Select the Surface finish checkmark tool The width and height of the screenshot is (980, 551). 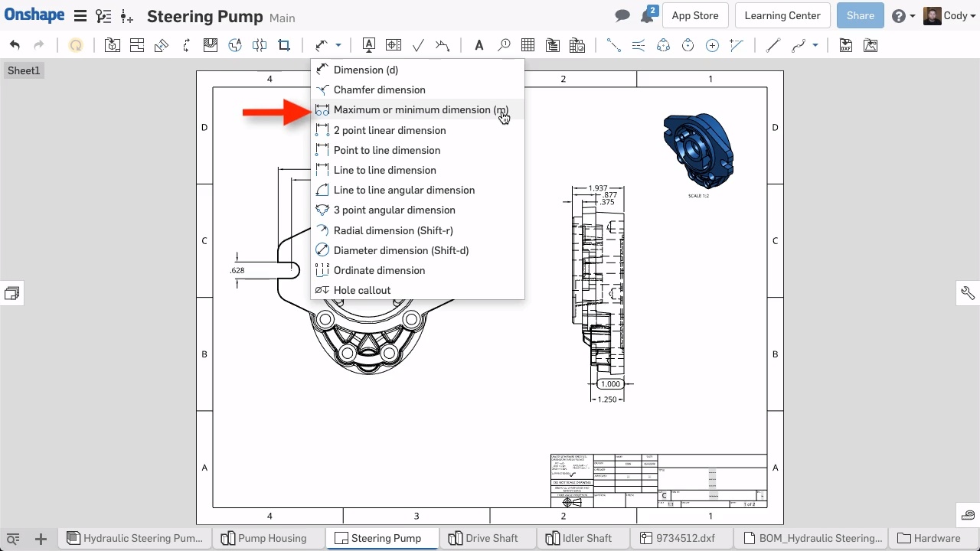418,46
